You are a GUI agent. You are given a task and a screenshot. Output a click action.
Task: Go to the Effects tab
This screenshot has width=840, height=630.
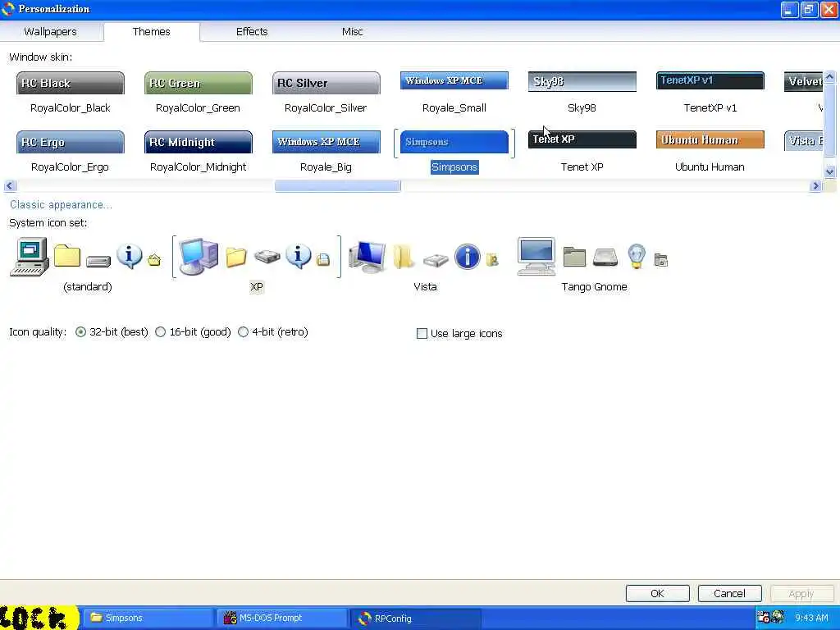click(x=252, y=32)
